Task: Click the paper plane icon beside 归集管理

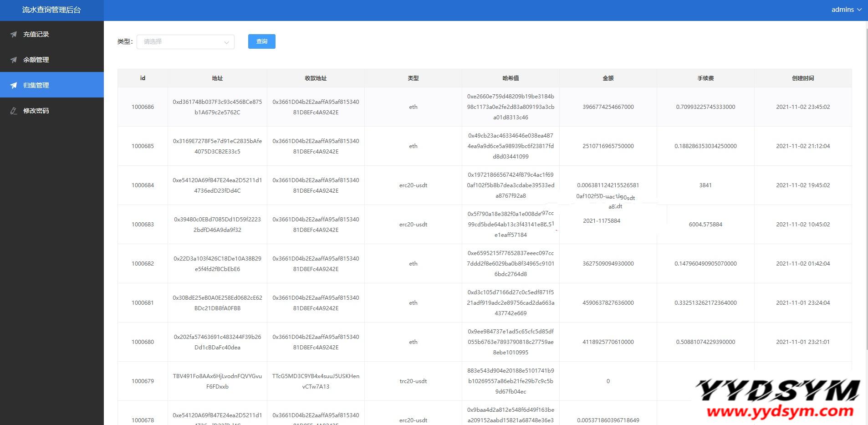Action: pos(14,85)
